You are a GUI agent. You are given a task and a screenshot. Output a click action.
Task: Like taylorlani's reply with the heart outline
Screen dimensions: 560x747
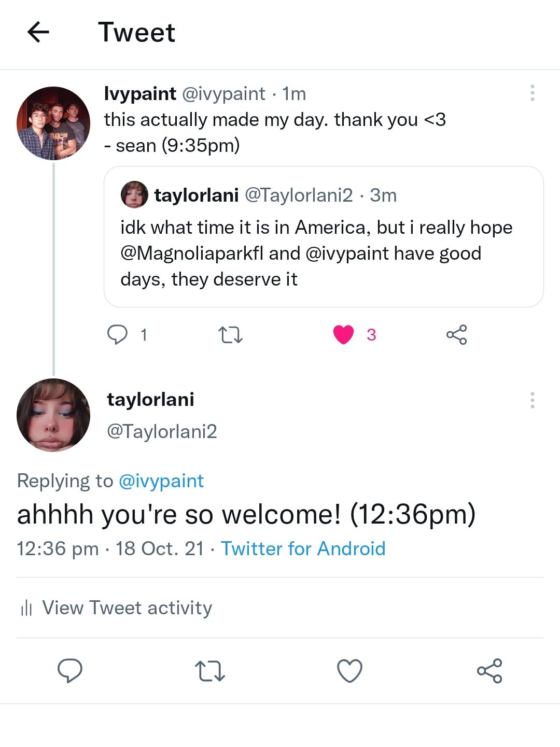[349, 671]
